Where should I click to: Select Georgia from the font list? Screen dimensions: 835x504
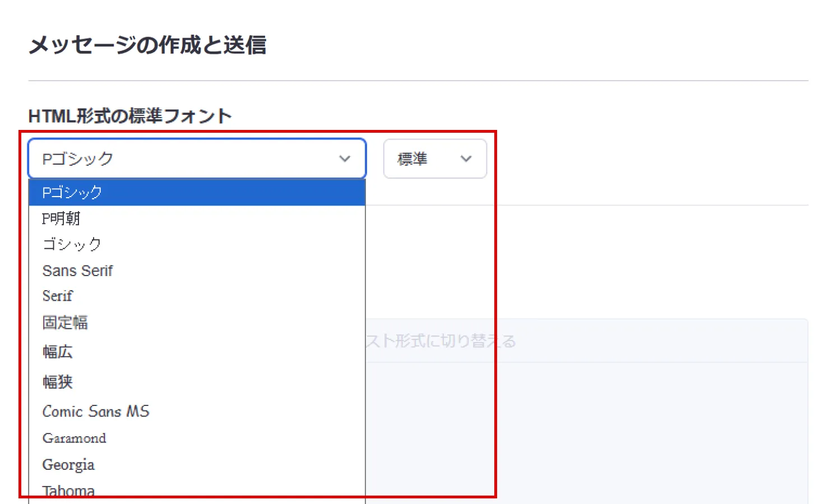point(68,465)
